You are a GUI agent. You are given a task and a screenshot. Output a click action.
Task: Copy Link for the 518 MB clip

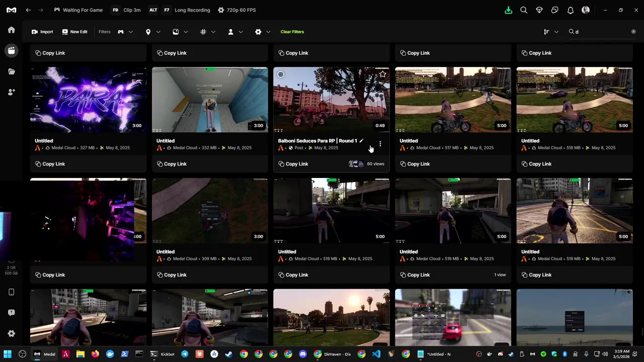tap(537, 164)
